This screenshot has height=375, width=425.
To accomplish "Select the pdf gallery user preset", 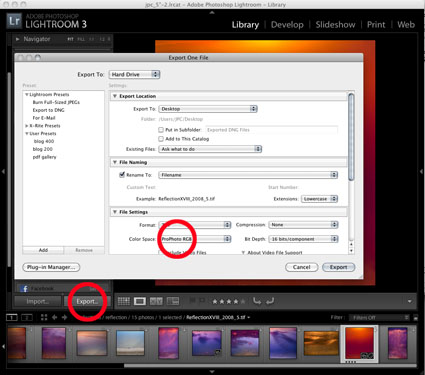I will tap(44, 157).
